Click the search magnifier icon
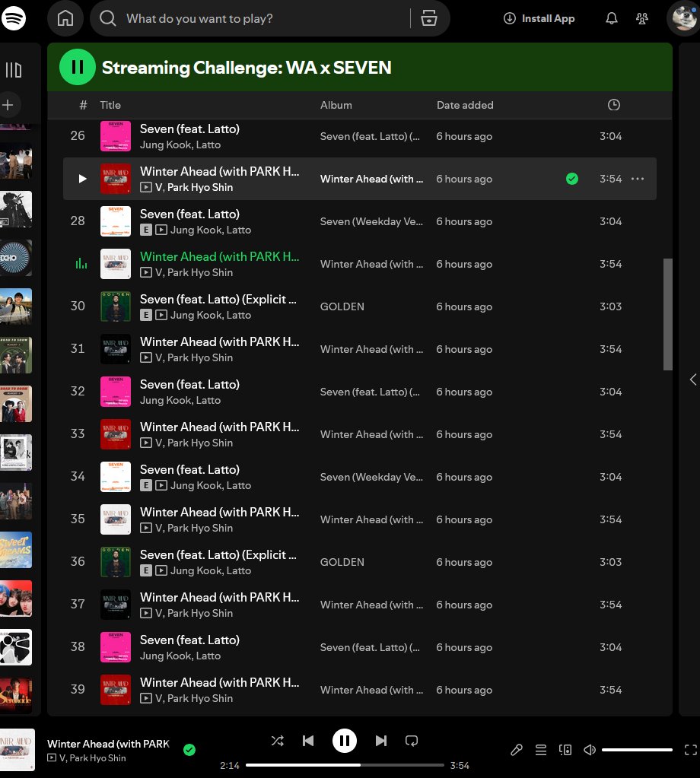 [108, 18]
